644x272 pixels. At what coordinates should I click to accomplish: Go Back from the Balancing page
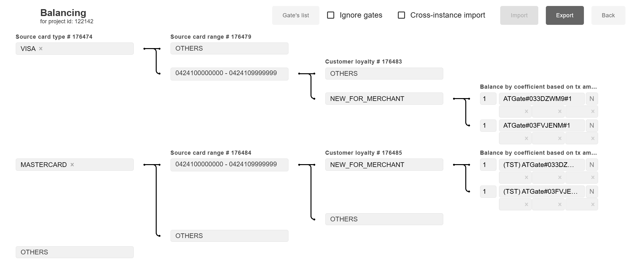[608, 15]
